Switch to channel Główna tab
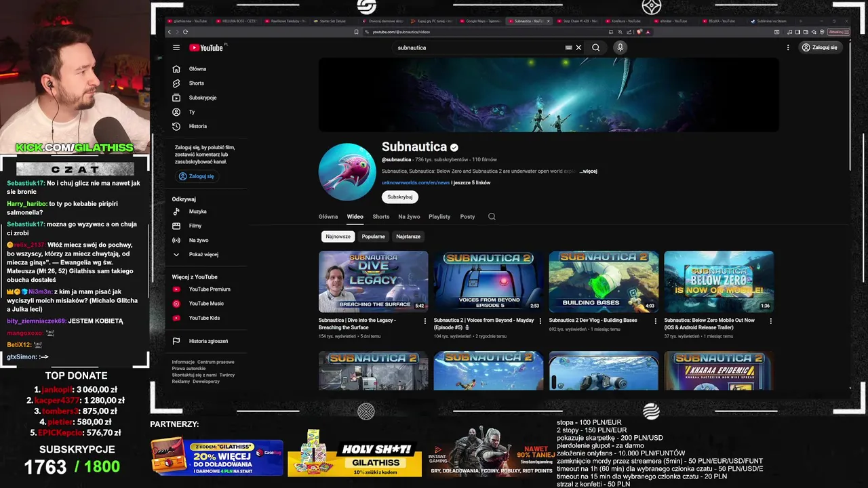The image size is (868, 488). tap(328, 217)
